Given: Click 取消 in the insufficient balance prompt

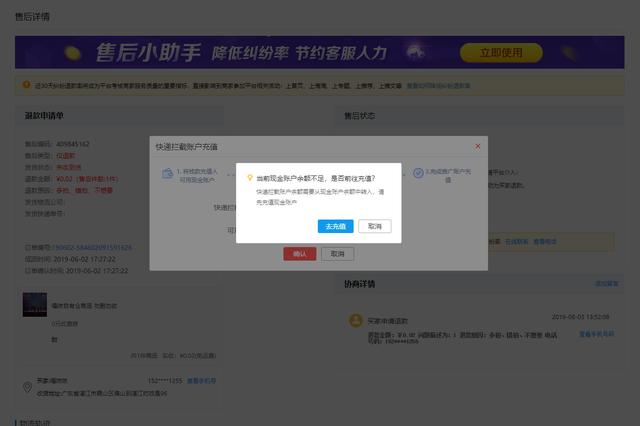Looking at the screenshot, I should coord(375,227).
